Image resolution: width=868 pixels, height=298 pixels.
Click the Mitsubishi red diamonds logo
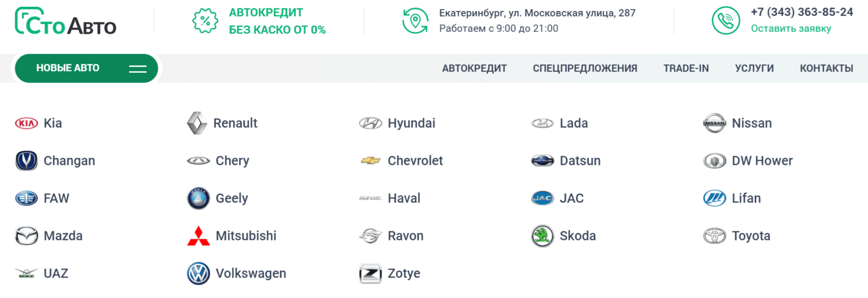(x=198, y=236)
